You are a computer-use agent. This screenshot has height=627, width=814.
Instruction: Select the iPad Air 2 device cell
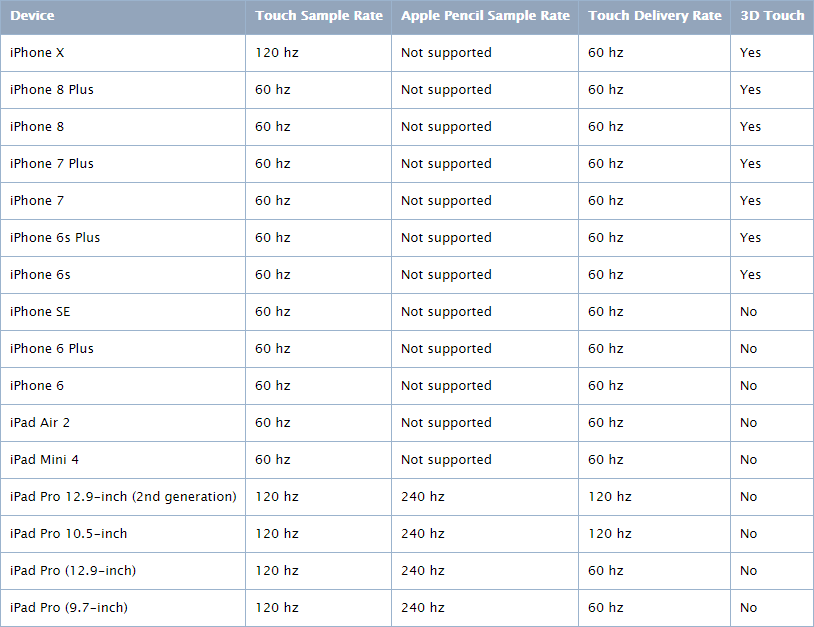tap(40, 423)
